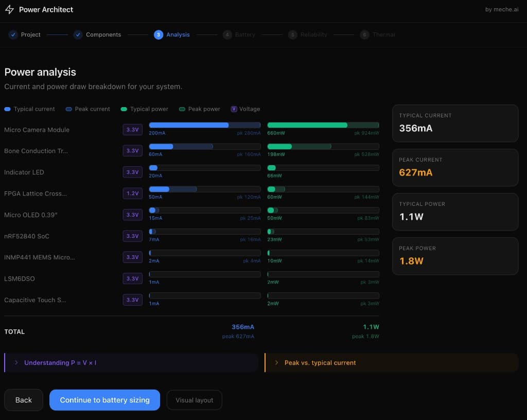Image resolution: width=527 pixels, height=420 pixels.
Task: Click the Reliability step circle icon
Action: (x=293, y=34)
